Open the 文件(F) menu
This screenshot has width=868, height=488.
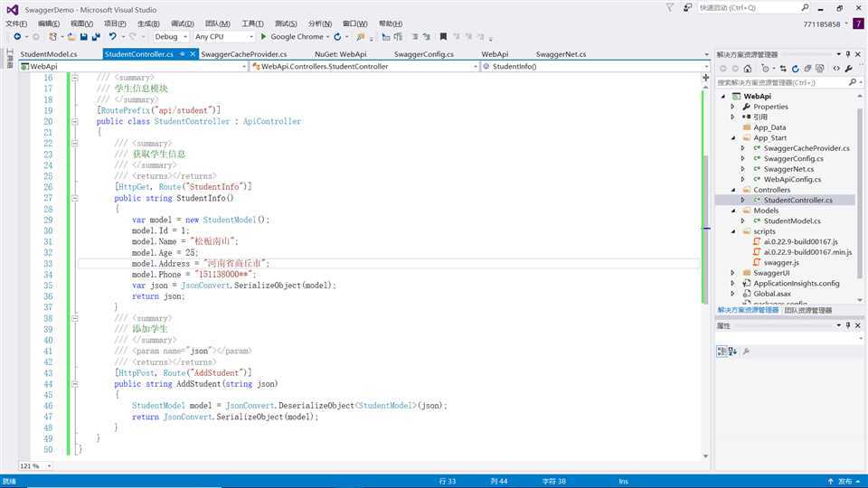click(16, 23)
